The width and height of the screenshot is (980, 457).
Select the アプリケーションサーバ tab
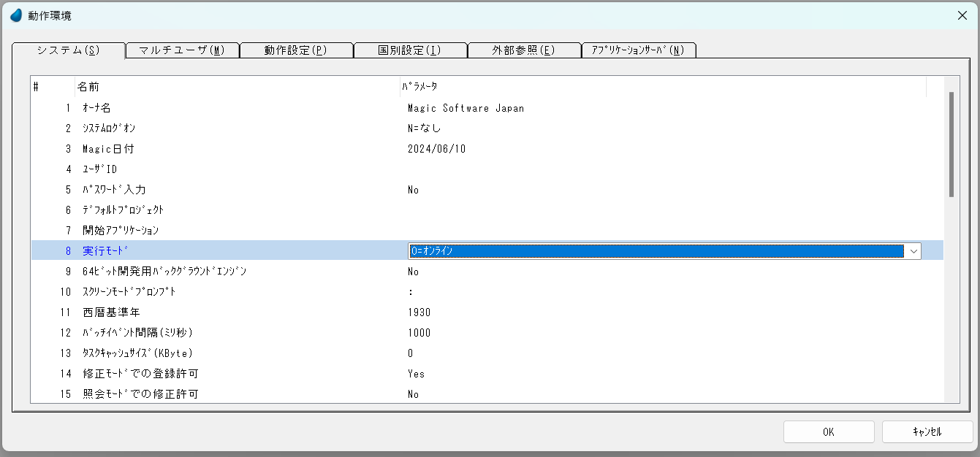click(x=638, y=50)
